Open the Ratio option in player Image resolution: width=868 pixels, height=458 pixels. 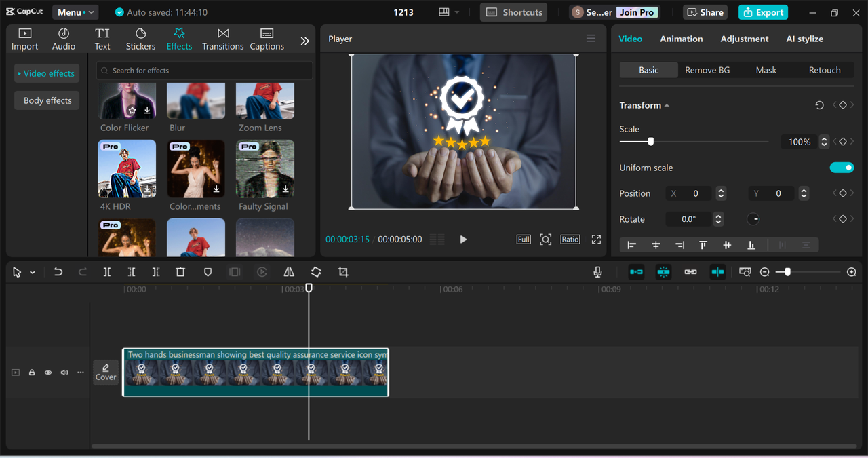pos(570,240)
